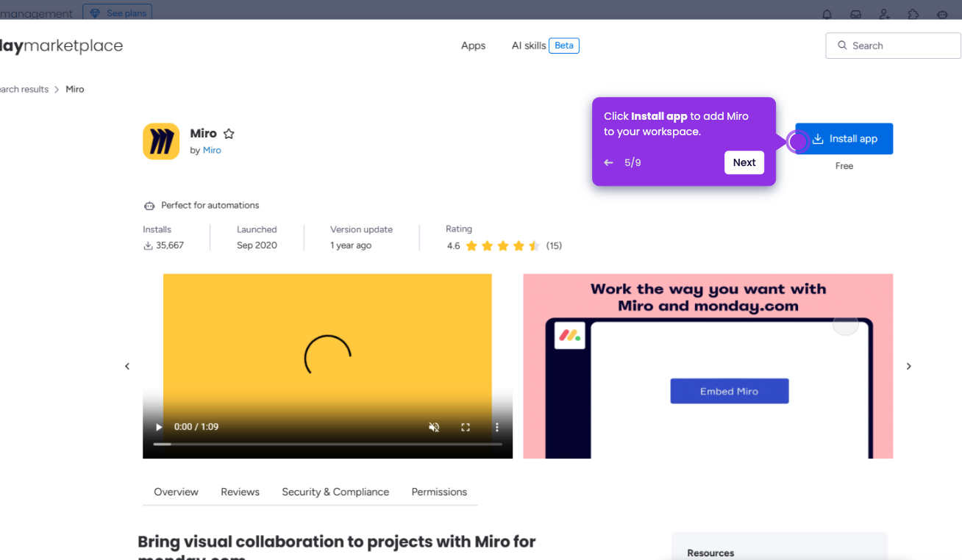Click the Sep 2020 launch date

pos(257,245)
